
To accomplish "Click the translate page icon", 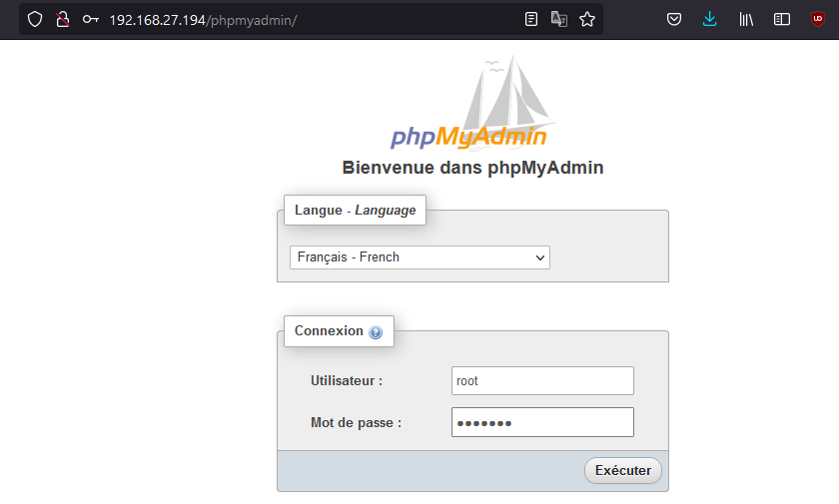I will 559,20.
